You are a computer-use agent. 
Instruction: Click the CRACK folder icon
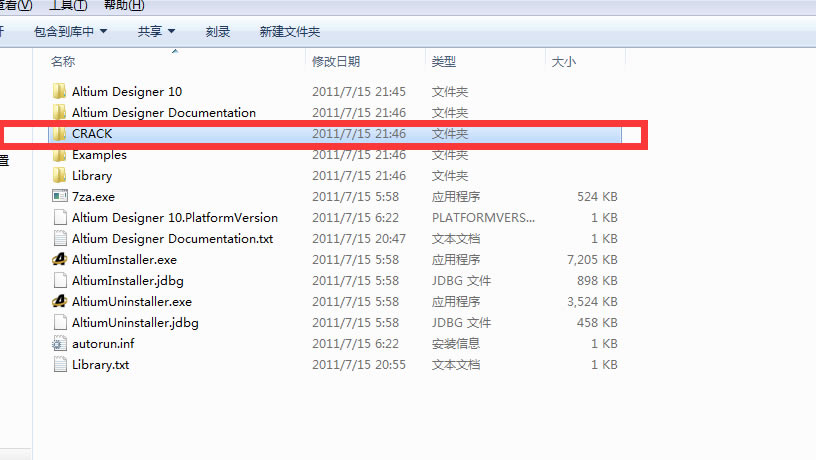coord(59,134)
